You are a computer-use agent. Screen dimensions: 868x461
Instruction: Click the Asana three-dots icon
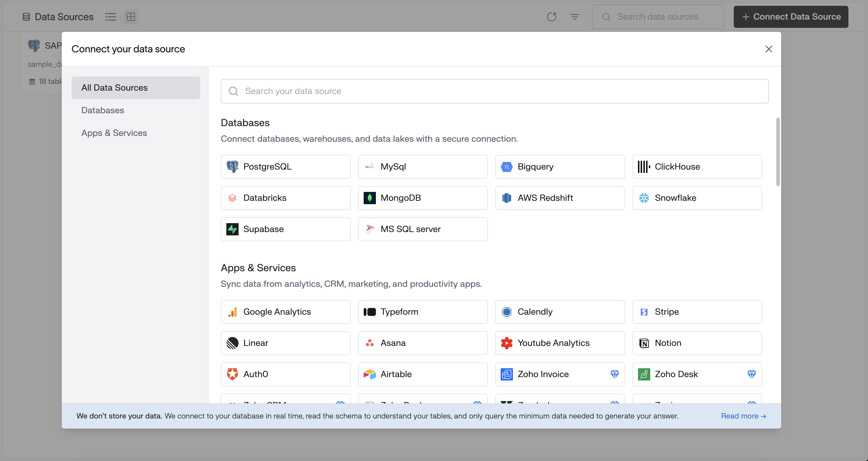369,343
